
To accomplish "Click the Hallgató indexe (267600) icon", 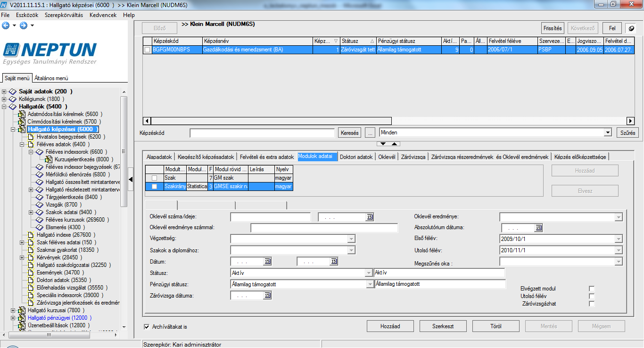I will coord(31,235).
